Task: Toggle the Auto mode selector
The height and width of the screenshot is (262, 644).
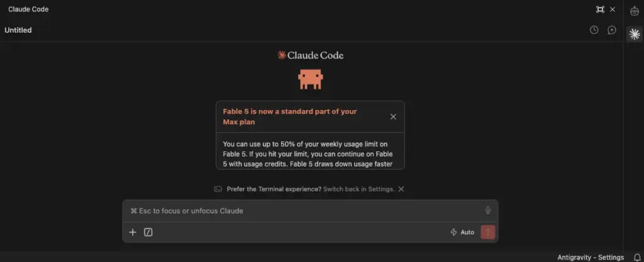Action: pyautogui.click(x=462, y=232)
